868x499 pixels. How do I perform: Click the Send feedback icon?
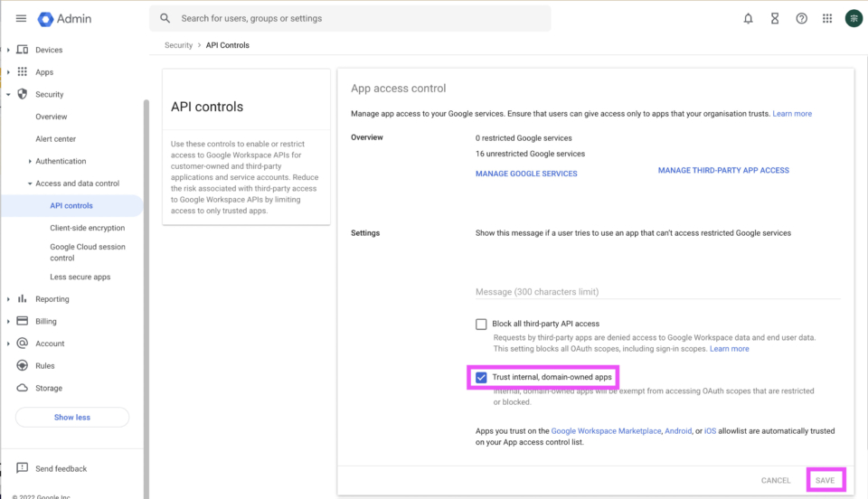22,468
